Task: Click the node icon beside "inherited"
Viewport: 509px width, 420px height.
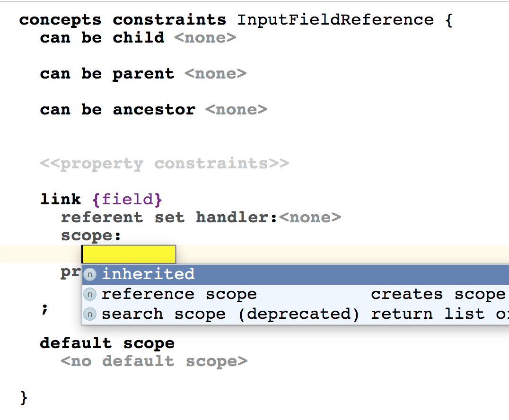Action: [90, 274]
